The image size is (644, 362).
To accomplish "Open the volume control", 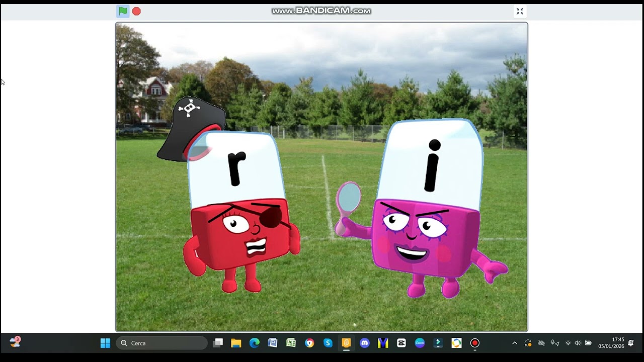I will (x=578, y=343).
